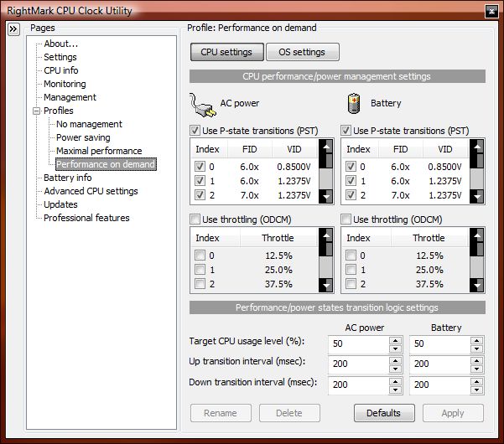504x444 pixels.
Task: Uncheck AC power P-state index 0
Action: click(x=200, y=167)
